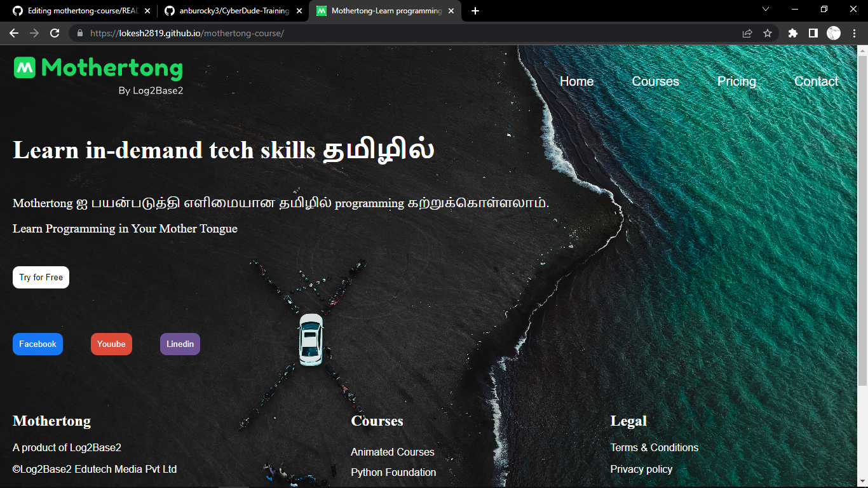Switch to anburocky3/CyberDude-Training tab
The width and height of the screenshot is (868, 488).
[x=233, y=11]
